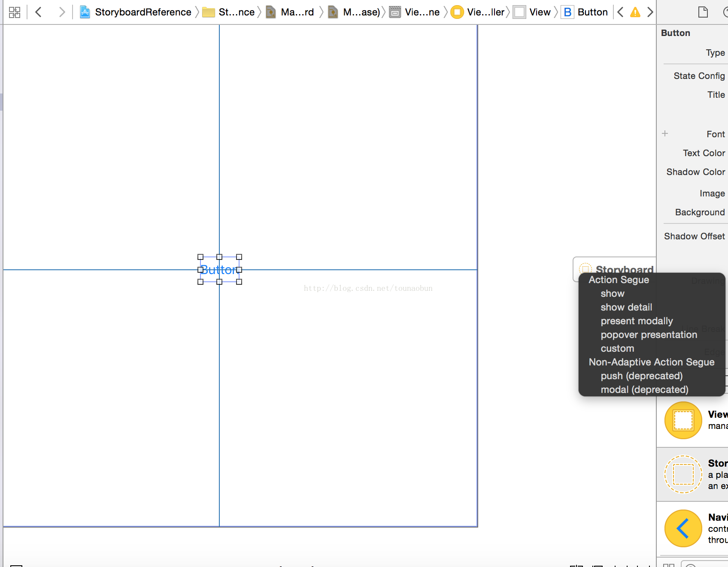728x567 pixels.
Task: Choose popover presentation segue
Action: [649, 335]
